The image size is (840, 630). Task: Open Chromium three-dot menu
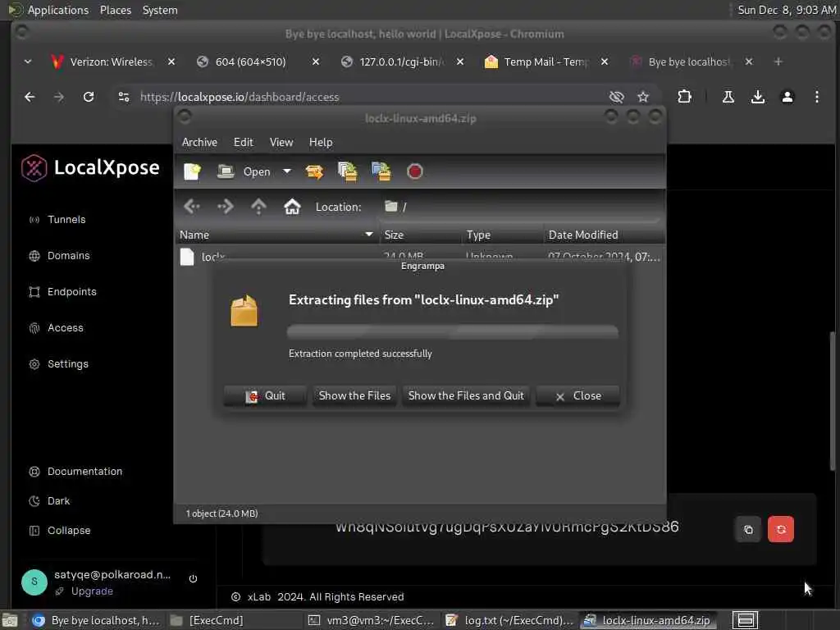pos(816,97)
